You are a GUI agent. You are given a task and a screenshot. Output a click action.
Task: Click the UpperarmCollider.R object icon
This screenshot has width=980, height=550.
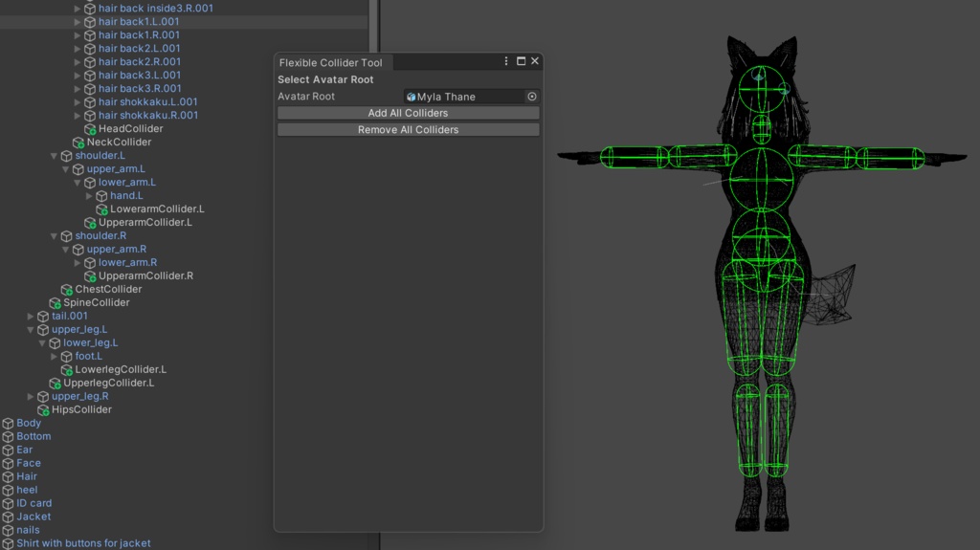pos(90,276)
